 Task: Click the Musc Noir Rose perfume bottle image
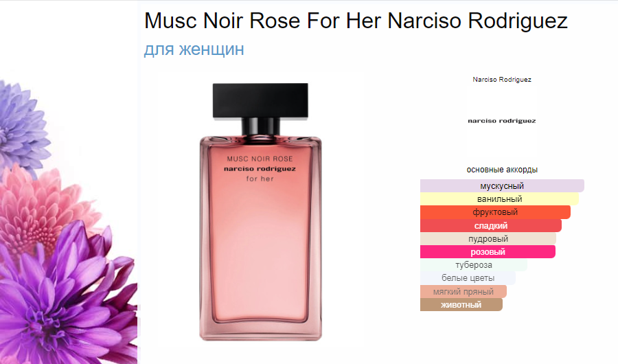pyautogui.click(x=260, y=212)
